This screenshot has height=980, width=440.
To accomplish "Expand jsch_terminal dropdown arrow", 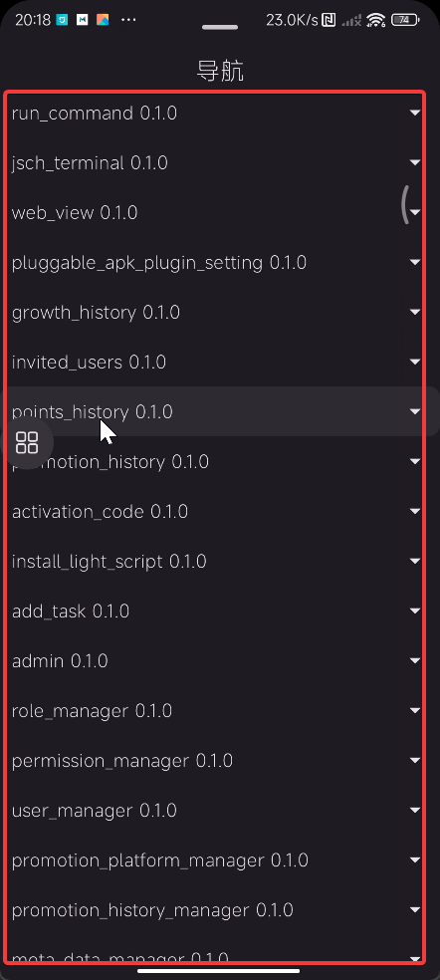I will click(x=415, y=162).
